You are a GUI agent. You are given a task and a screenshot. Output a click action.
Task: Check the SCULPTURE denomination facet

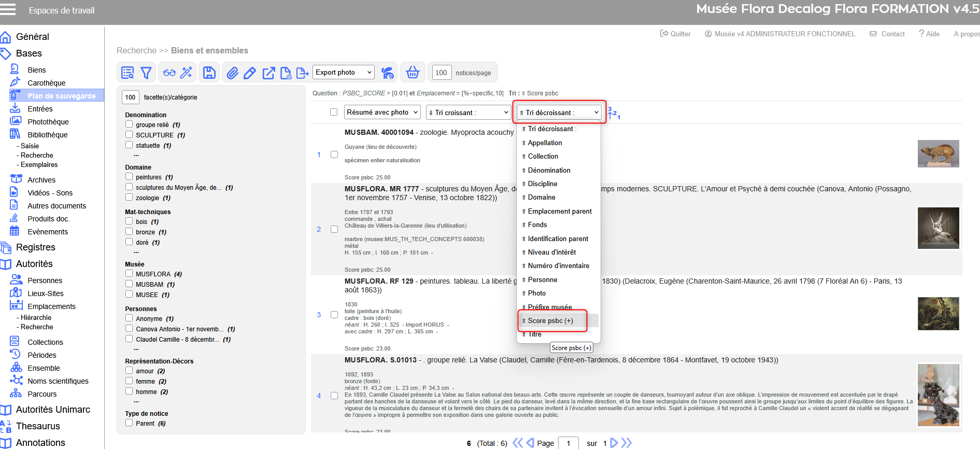tap(129, 135)
